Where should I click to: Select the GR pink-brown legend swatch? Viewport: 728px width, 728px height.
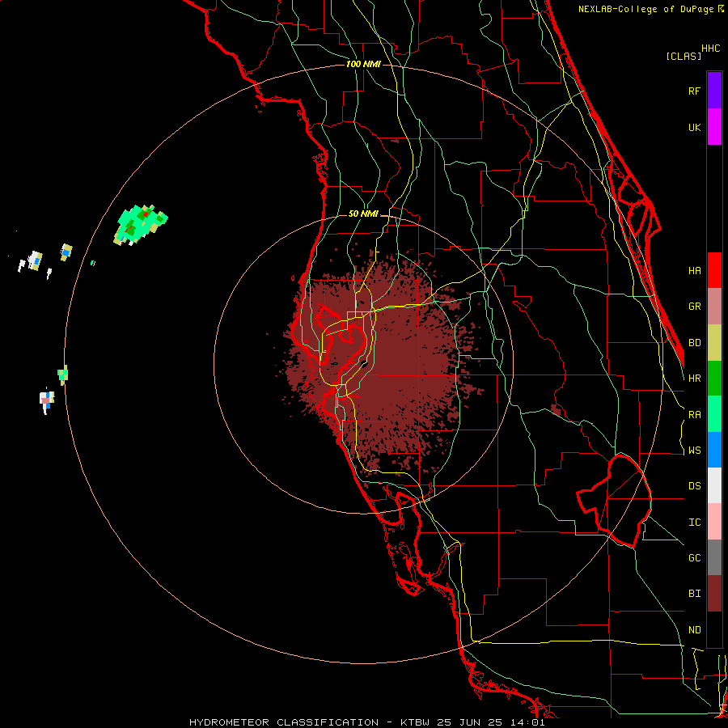714,306
